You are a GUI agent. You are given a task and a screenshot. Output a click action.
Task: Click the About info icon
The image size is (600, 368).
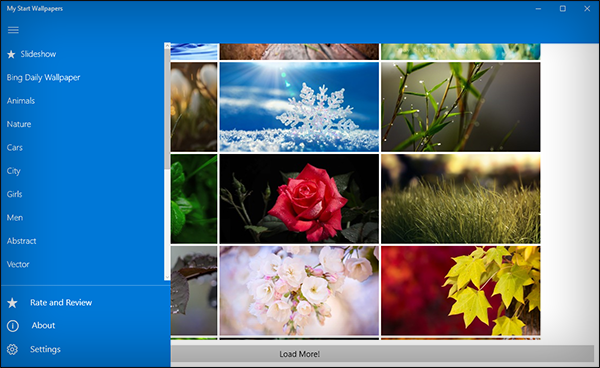(x=12, y=326)
